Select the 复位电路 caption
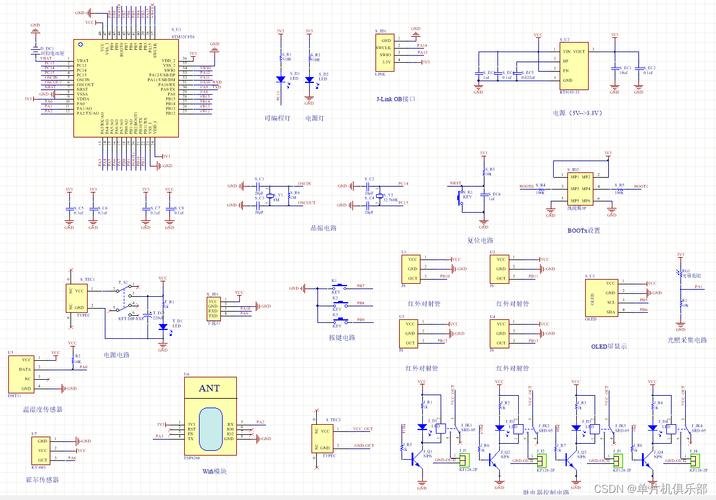Screen dimensions: 716x500 pos(481,241)
